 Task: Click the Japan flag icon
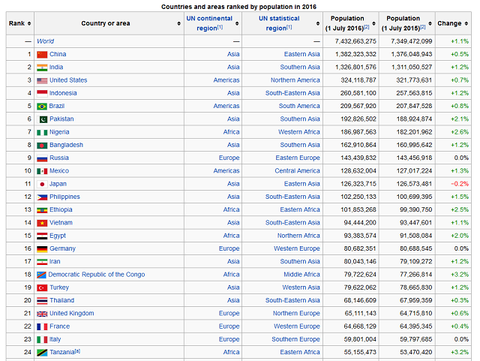point(42,184)
